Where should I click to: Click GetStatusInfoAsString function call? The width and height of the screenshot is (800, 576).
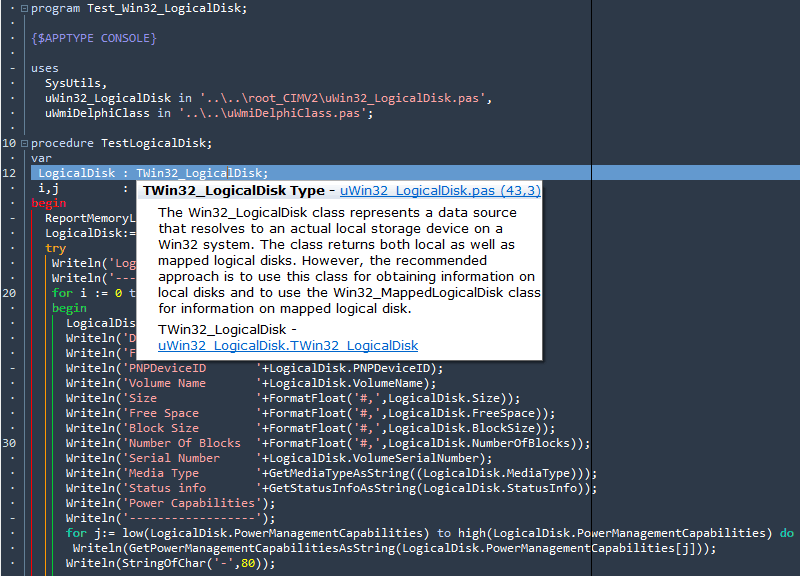pyautogui.click(x=342, y=488)
